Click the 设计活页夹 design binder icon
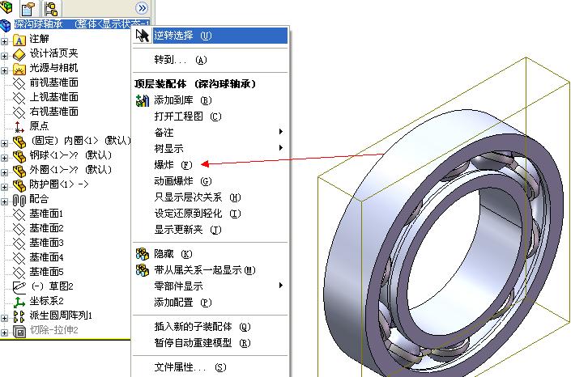The width and height of the screenshot is (588, 377). (x=19, y=54)
